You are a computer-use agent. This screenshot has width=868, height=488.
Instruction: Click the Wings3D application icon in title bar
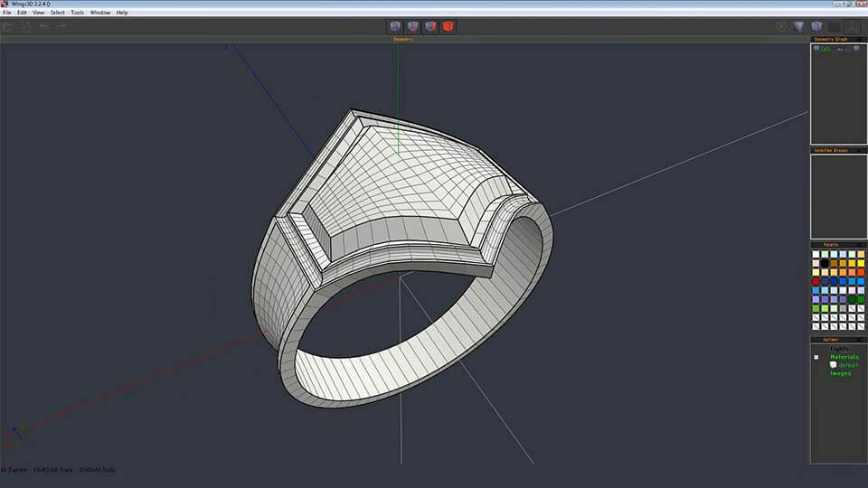click(5, 4)
